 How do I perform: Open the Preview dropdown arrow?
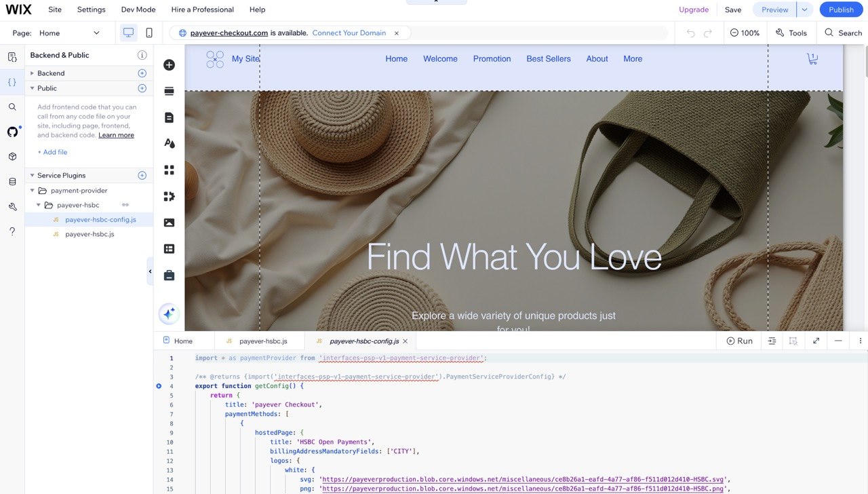[804, 9]
